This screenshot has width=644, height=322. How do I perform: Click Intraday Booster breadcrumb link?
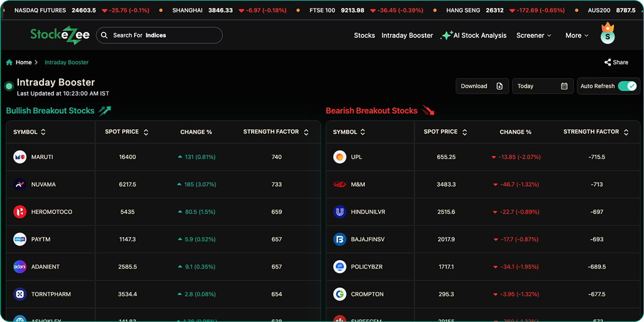pyautogui.click(x=67, y=62)
